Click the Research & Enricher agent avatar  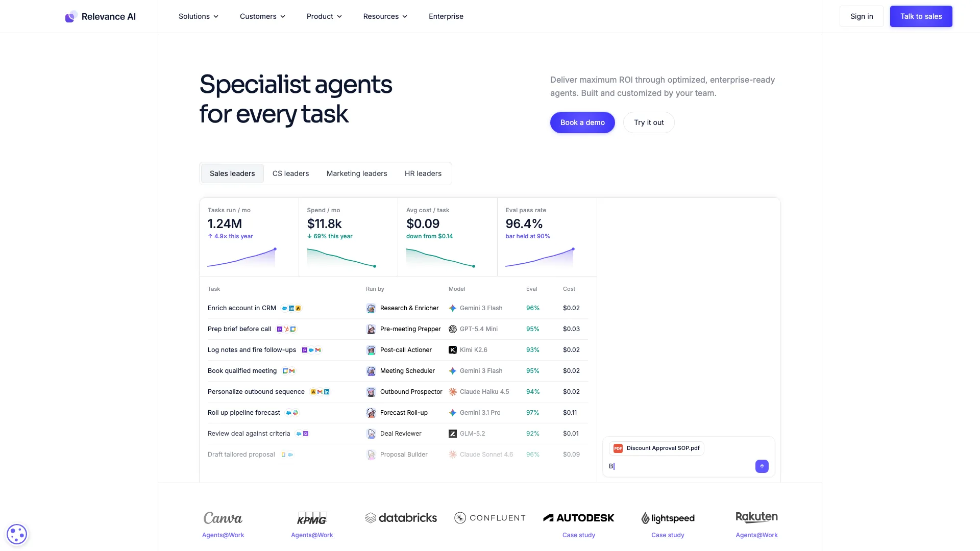click(371, 308)
